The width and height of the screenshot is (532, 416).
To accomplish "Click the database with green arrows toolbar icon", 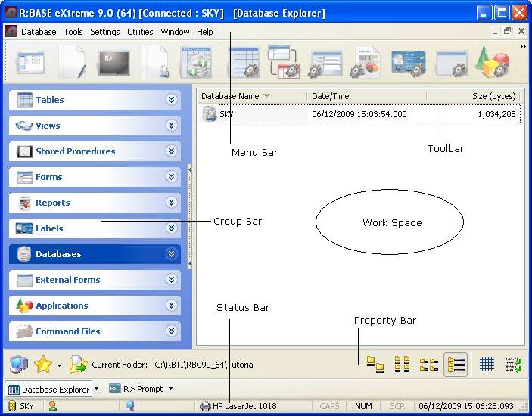I will (196, 63).
